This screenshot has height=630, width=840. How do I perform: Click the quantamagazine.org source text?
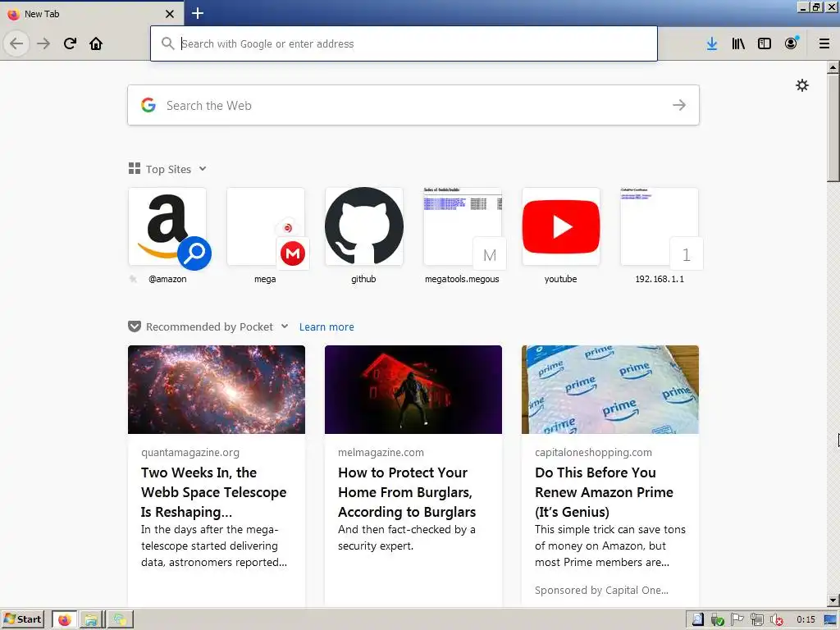190,452
